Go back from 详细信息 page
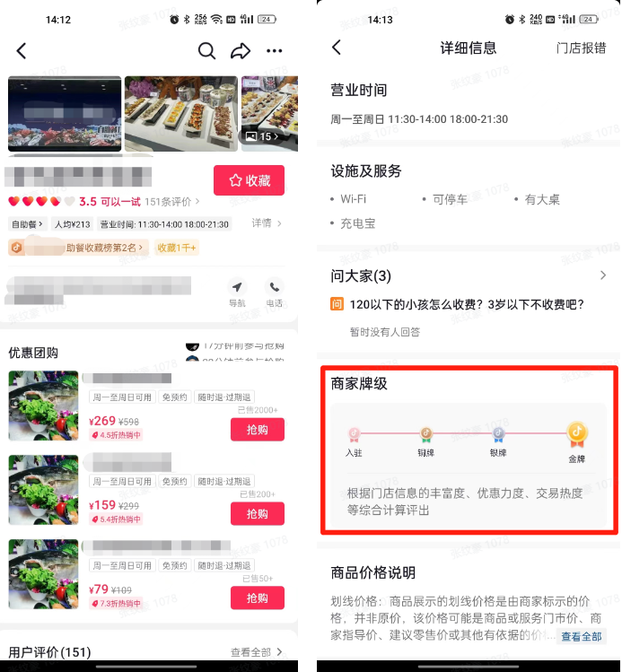622x672 pixels. pos(337,48)
